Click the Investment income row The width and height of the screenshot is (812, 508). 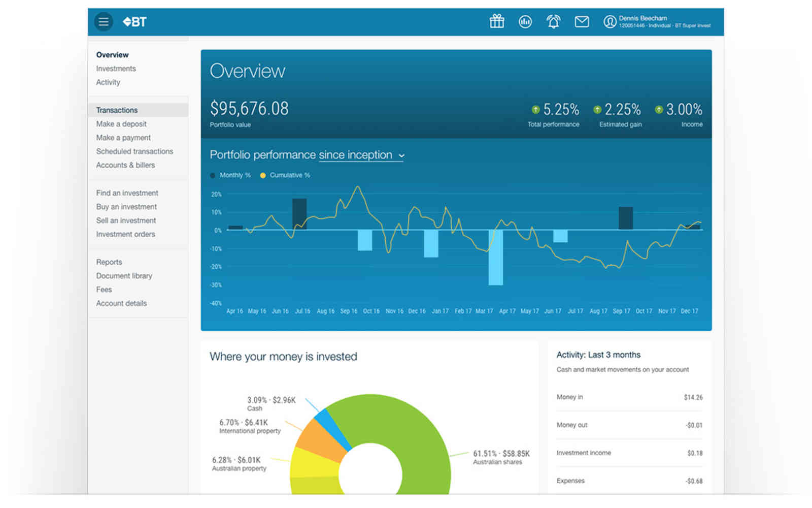[629, 453]
